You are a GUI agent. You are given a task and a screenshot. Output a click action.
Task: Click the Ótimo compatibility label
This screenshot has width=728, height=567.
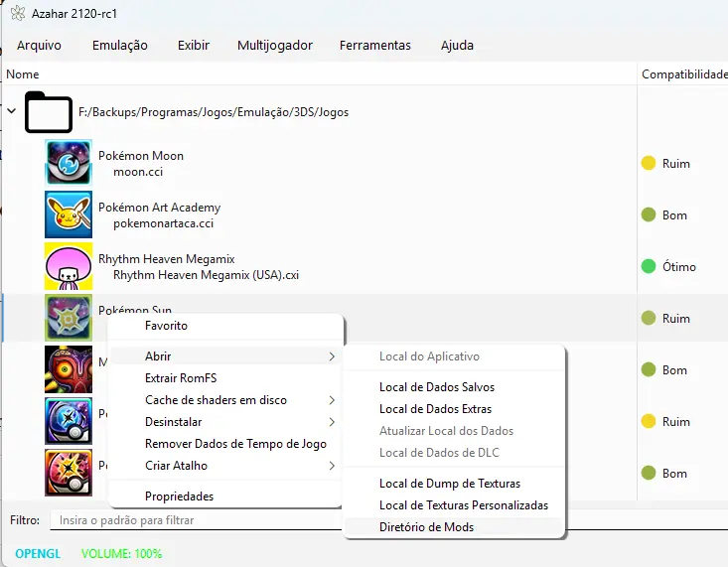coord(678,266)
